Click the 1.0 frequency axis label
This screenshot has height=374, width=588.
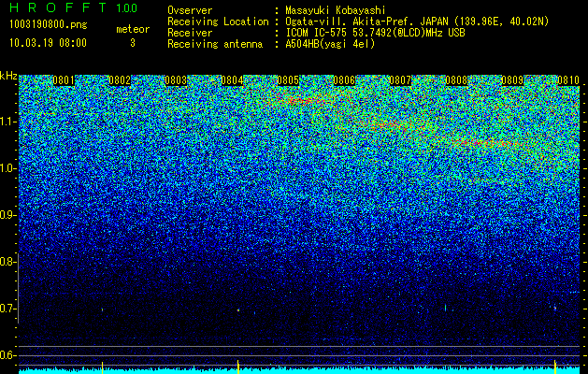coord(7,169)
